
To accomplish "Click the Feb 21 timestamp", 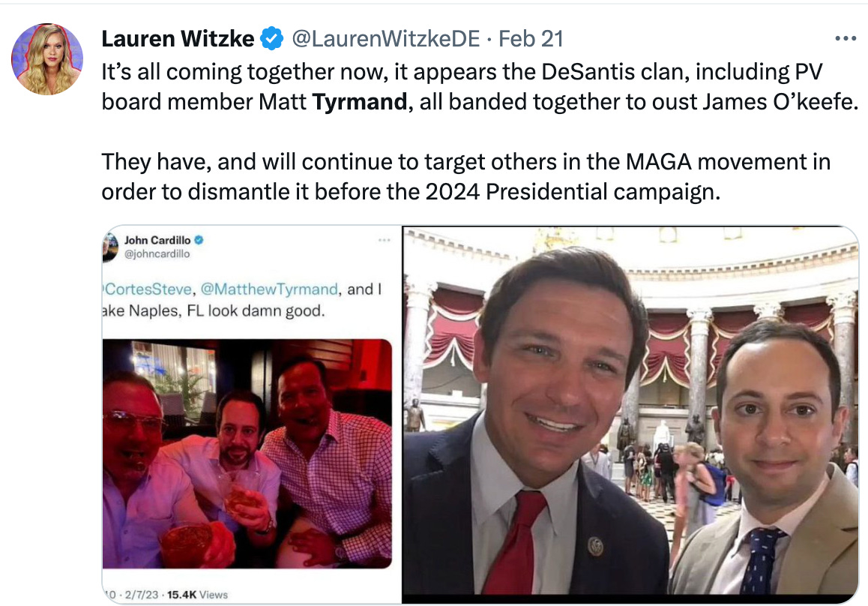I will 531,39.
